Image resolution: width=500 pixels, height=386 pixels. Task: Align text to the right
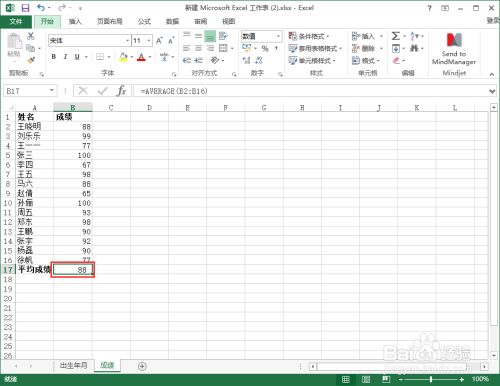[210, 48]
